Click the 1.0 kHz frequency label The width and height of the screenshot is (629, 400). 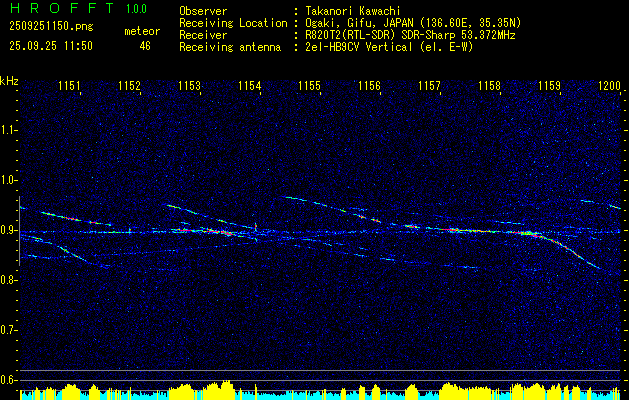click(x=8, y=180)
